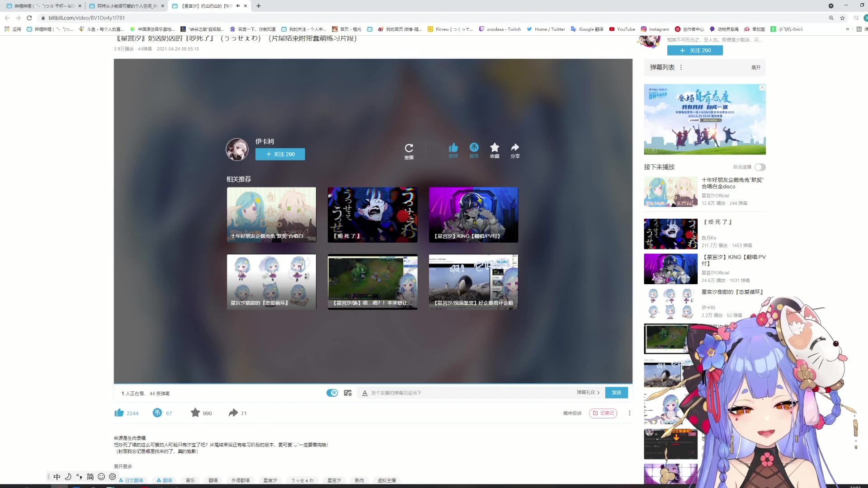868x488 pixels.
Task: Open the KING 翻唱/PV付 end screen recommendation
Action: pos(473,215)
